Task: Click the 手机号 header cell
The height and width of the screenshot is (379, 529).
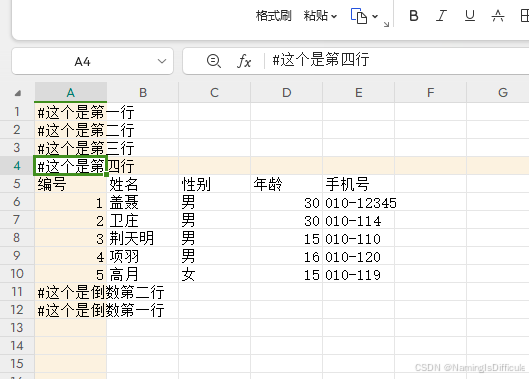Action: tap(359, 184)
